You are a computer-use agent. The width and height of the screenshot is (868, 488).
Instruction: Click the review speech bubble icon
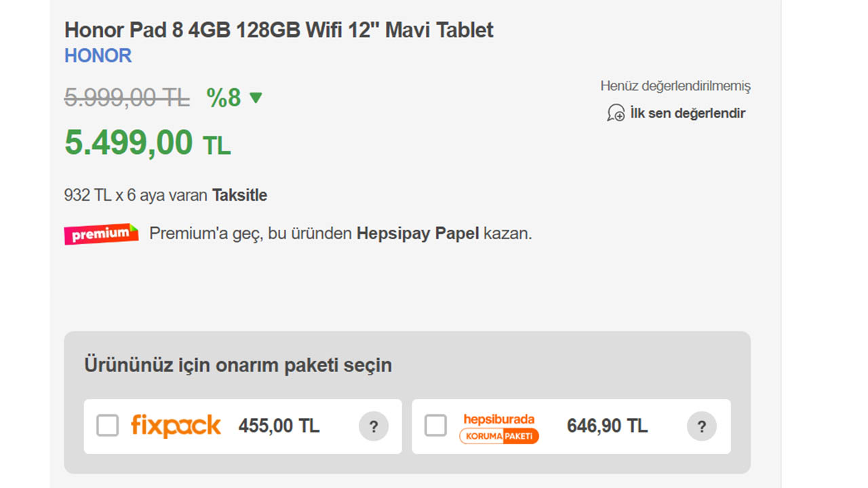click(x=615, y=113)
